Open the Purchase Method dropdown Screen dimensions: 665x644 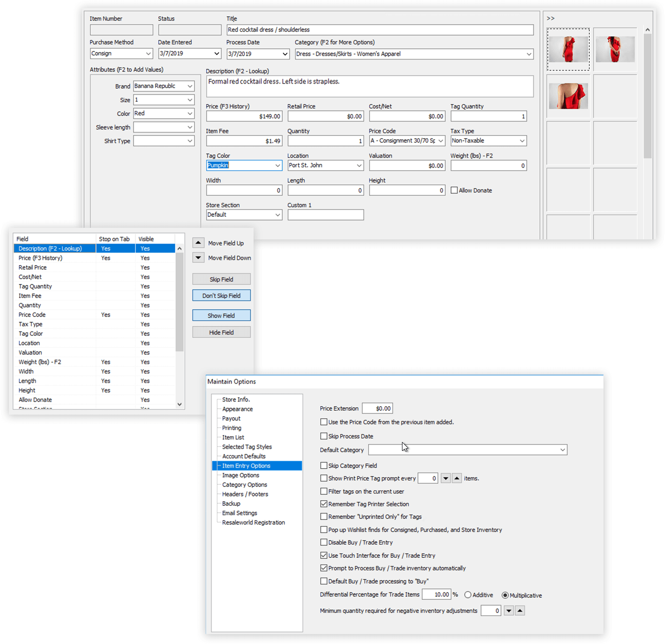(x=148, y=54)
